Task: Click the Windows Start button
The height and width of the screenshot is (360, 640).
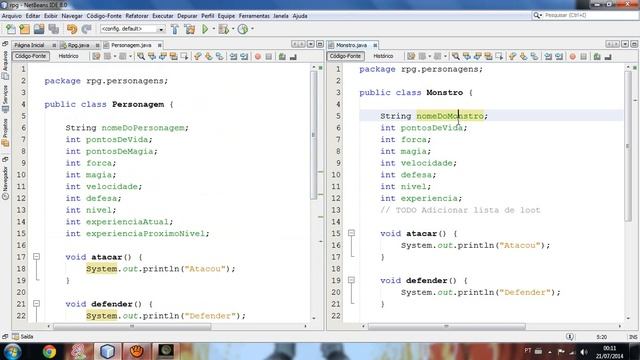Action: 12,351
